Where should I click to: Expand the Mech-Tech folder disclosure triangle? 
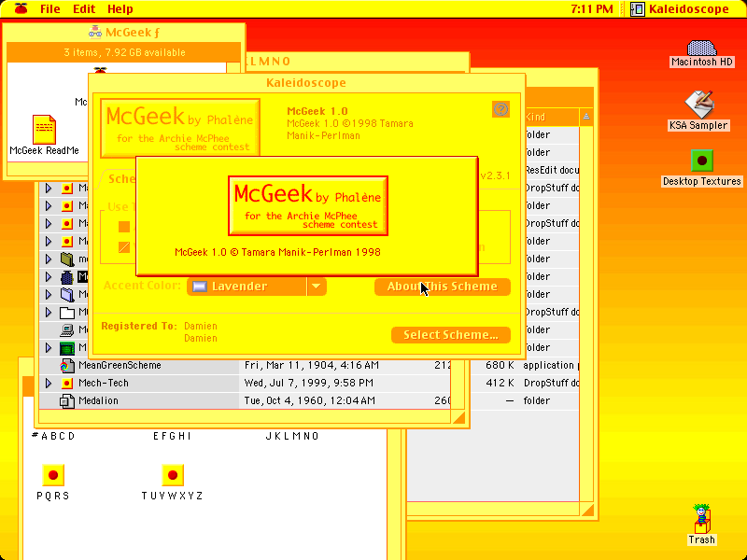pyautogui.click(x=49, y=384)
